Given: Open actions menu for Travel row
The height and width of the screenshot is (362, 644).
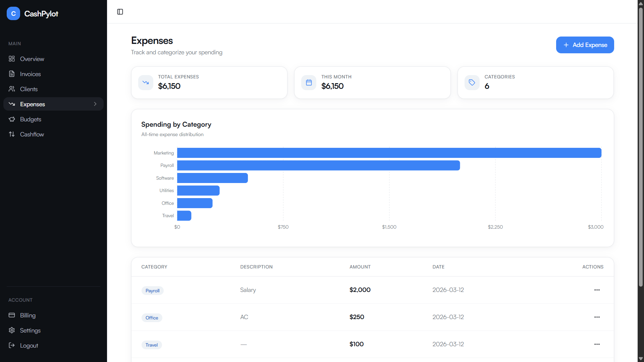Looking at the screenshot, I should coord(597,344).
